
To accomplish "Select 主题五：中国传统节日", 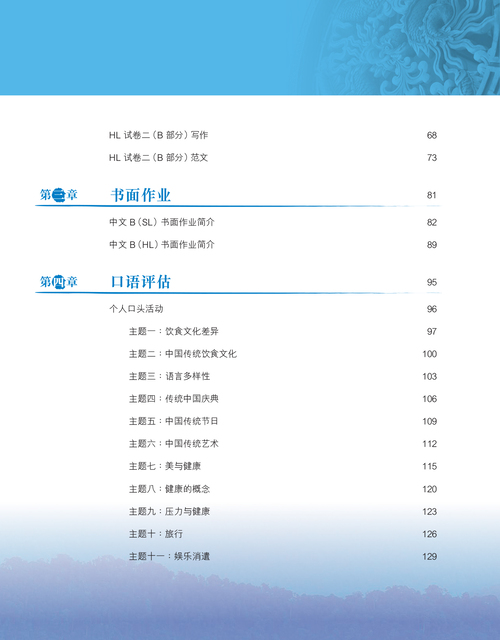I will click(x=174, y=421).
